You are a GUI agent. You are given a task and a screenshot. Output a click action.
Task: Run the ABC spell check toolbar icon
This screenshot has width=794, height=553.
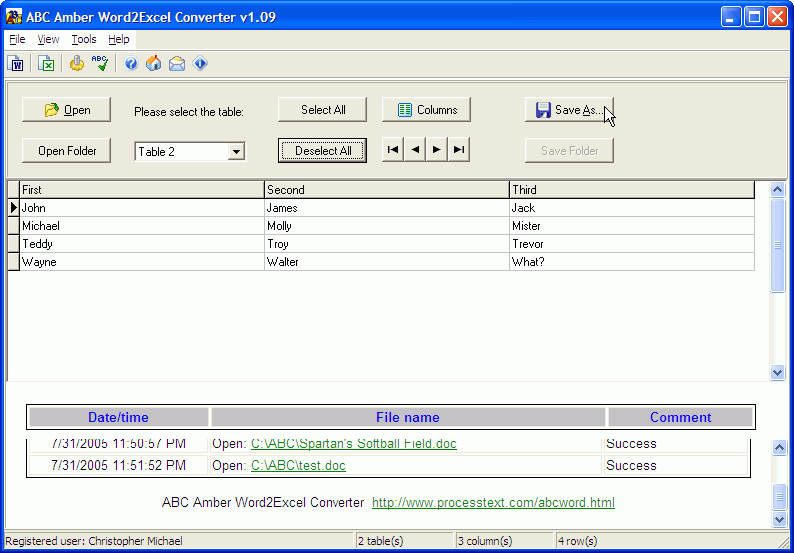(100, 63)
